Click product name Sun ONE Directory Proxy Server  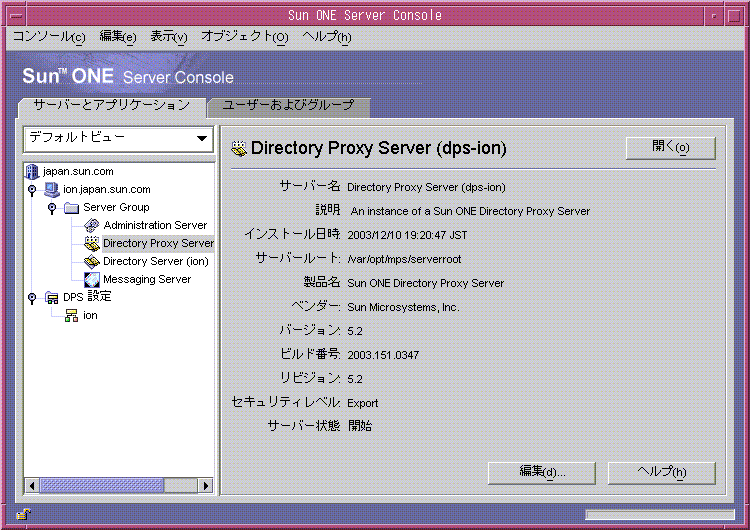(x=426, y=283)
